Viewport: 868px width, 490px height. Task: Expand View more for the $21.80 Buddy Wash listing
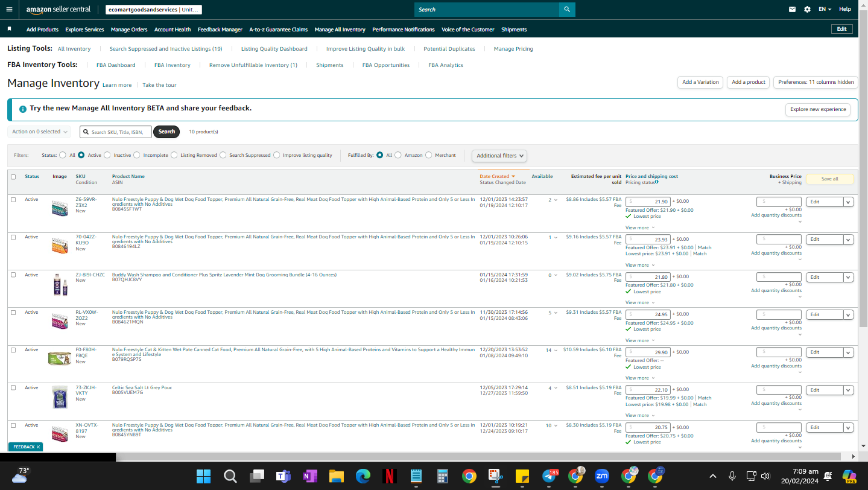(640, 302)
